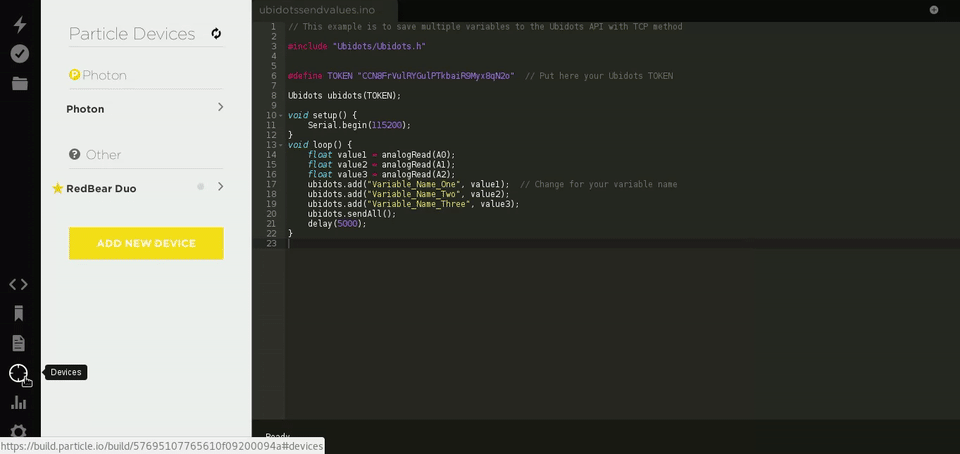The height and width of the screenshot is (454, 960).
Task: Click the RedBear Duo status dot
Action: [x=200, y=187]
